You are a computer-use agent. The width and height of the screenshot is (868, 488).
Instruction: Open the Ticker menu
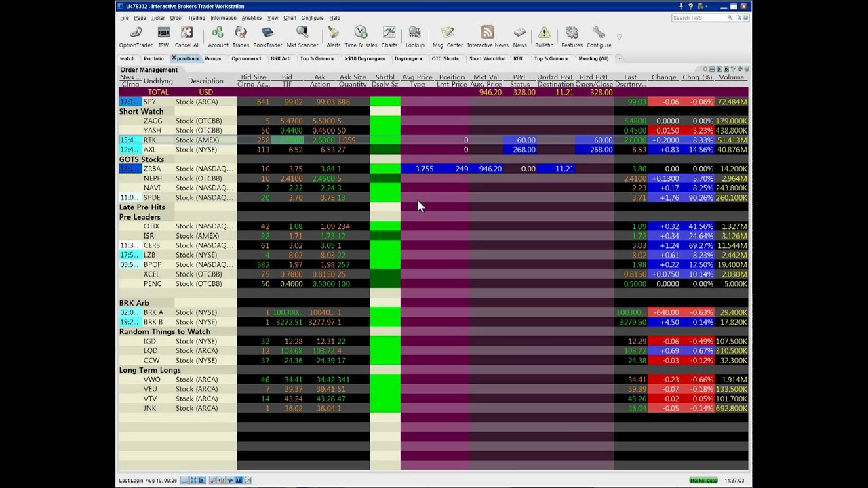(x=158, y=18)
